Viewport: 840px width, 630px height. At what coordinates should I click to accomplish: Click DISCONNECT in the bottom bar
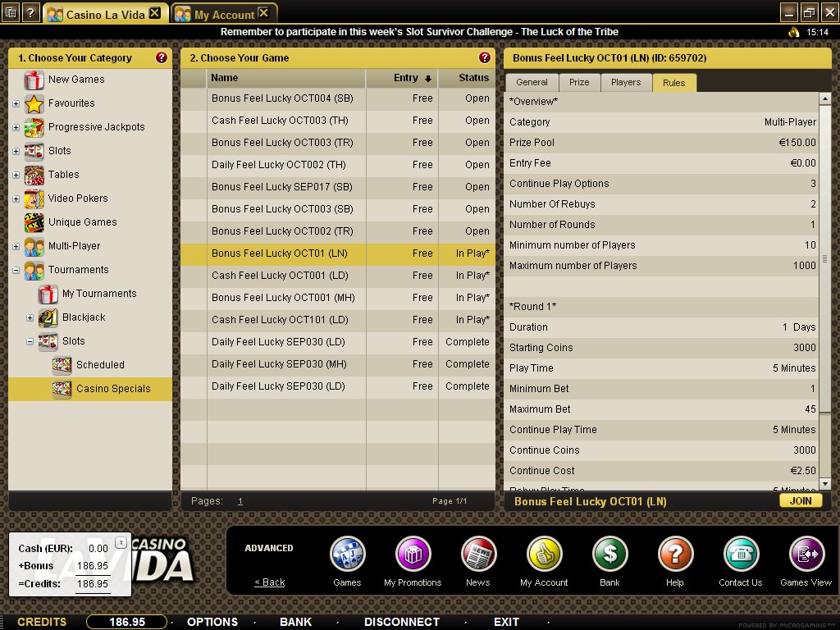tap(402, 622)
